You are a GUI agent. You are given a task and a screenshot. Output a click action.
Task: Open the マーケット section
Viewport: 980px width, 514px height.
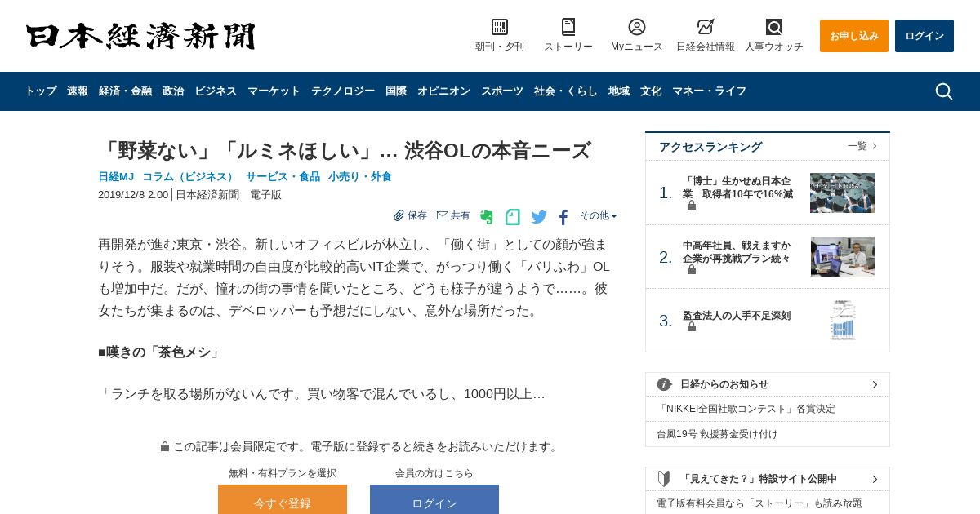coord(274,91)
